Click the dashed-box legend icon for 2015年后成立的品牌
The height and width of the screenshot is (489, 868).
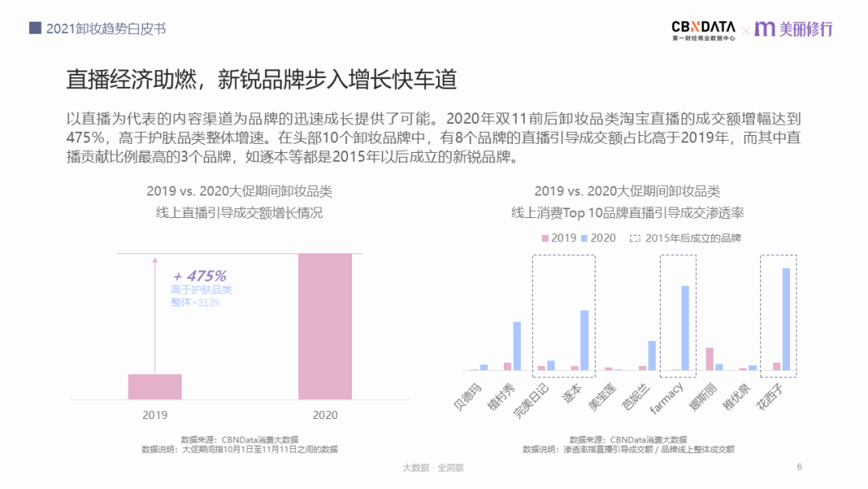click(635, 238)
